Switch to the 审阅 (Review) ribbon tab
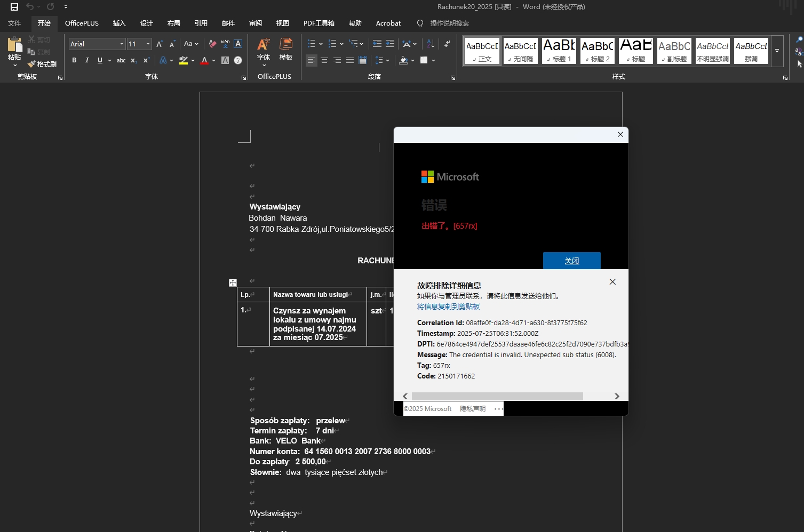804x532 pixels. [256, 23]
